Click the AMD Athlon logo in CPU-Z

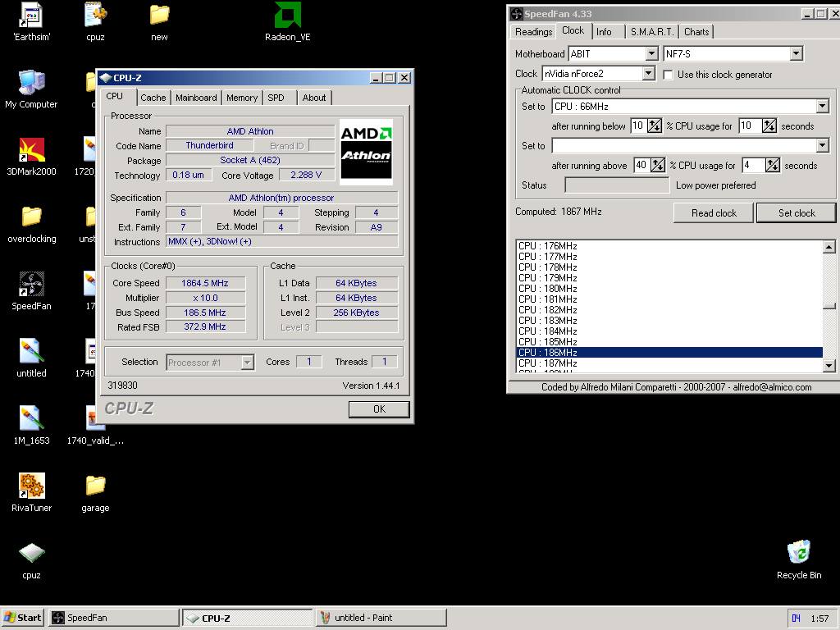click(x=367, y=152)
